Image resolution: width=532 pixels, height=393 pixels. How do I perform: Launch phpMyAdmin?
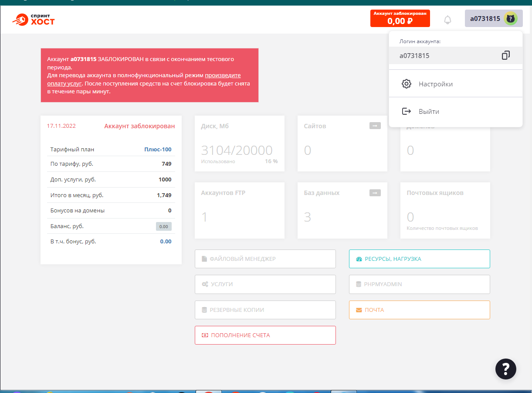[419, 284]
